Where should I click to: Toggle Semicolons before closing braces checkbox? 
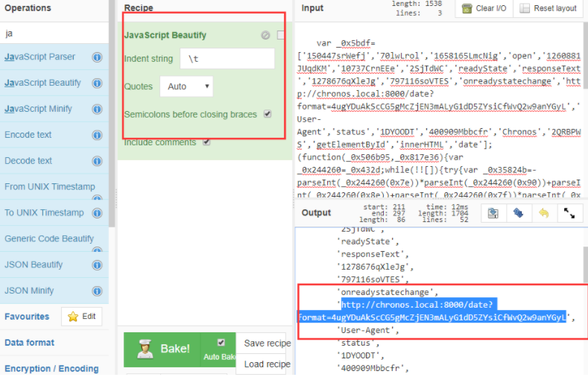pyautogui.click(x=268, y=114)
